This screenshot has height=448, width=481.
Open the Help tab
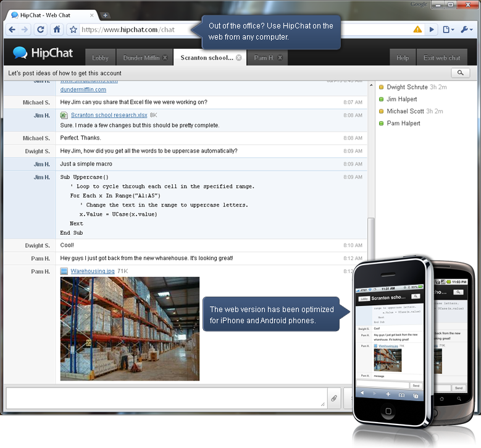coord(403,57)
